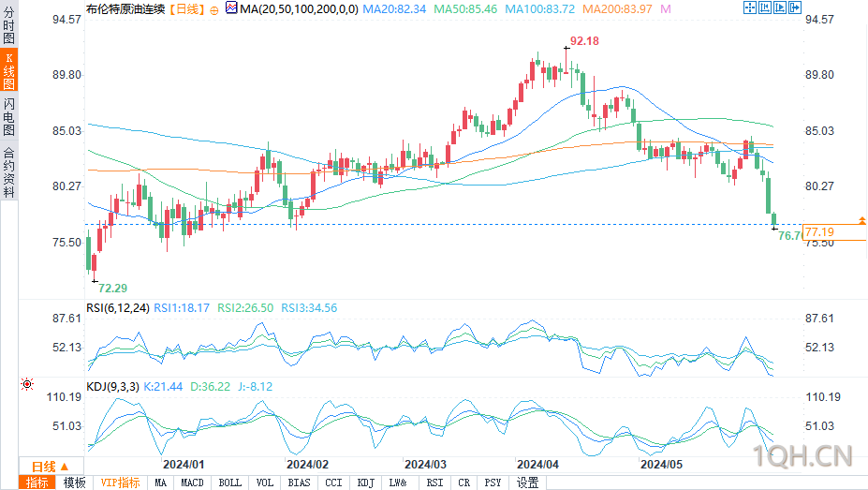Open the 合约资料 side tab

[8, 171]
